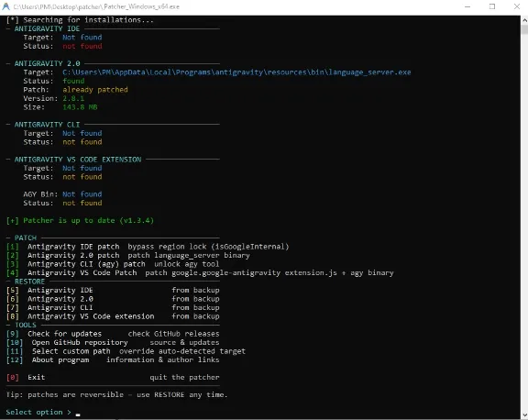Click the app icon in the title bar
This screenshot has height=420, width=528.
5,6
